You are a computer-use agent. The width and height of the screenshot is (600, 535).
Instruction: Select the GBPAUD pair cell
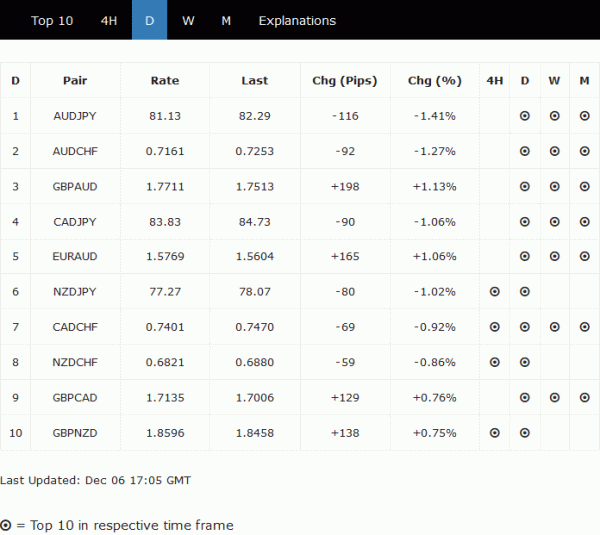coord(75,186)
